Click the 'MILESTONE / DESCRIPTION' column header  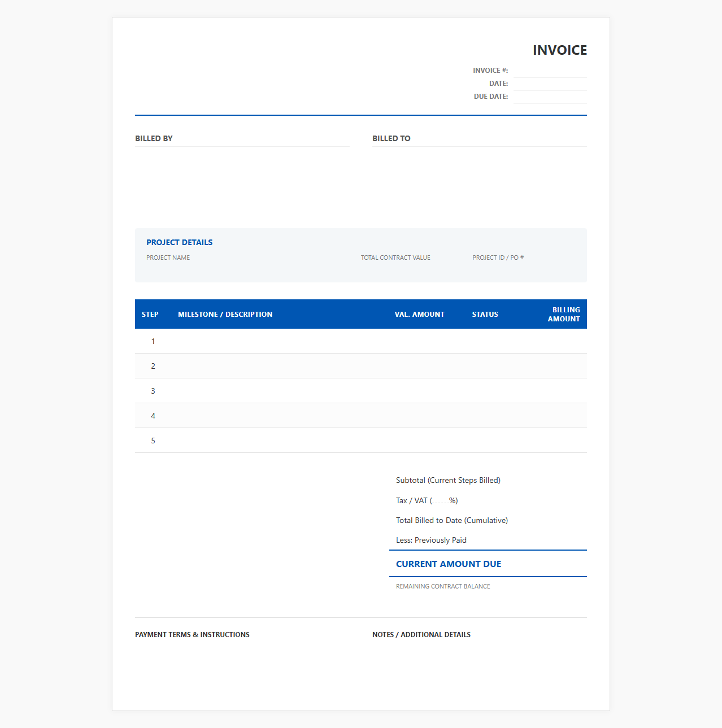[x=225, y=315]
